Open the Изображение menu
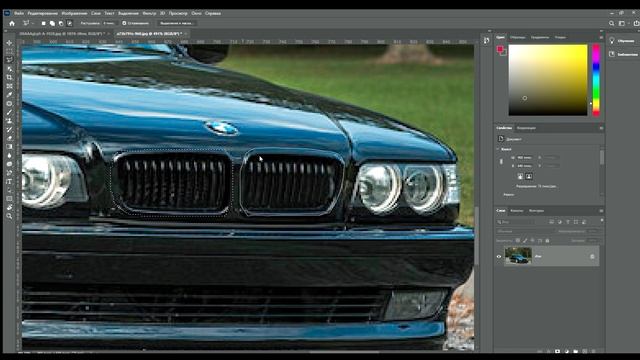The width and height of the screenshot is (640, 360). (74, 13)
